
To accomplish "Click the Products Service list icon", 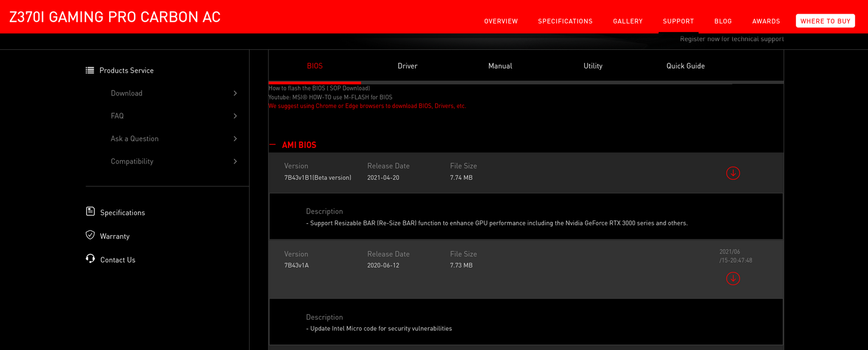I will click(x=90, y=70).
